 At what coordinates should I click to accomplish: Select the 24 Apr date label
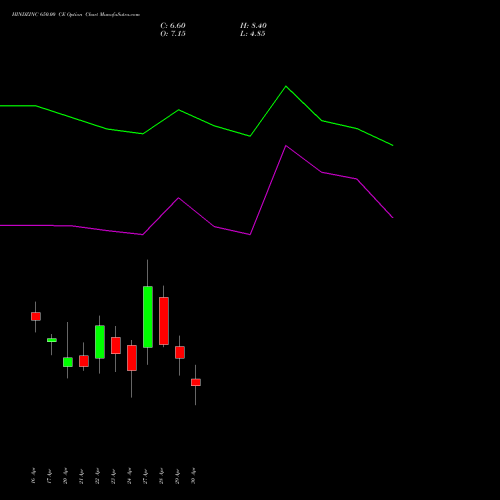tap(129, 476)
